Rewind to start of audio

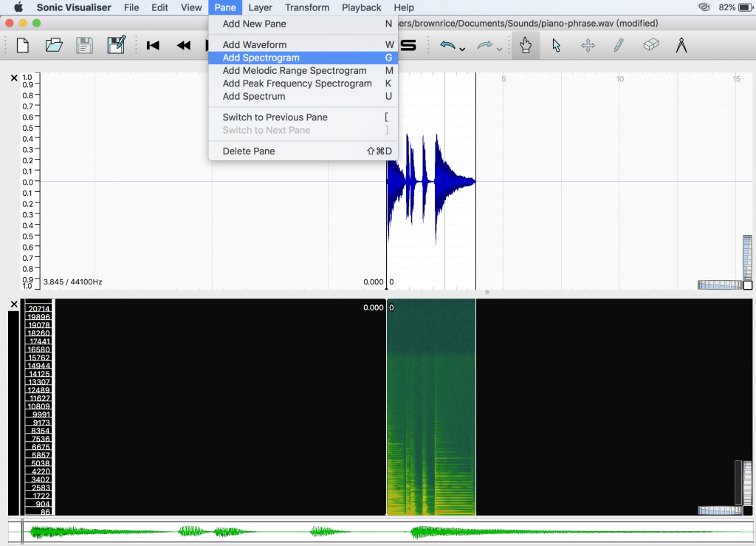pos(153,46)
